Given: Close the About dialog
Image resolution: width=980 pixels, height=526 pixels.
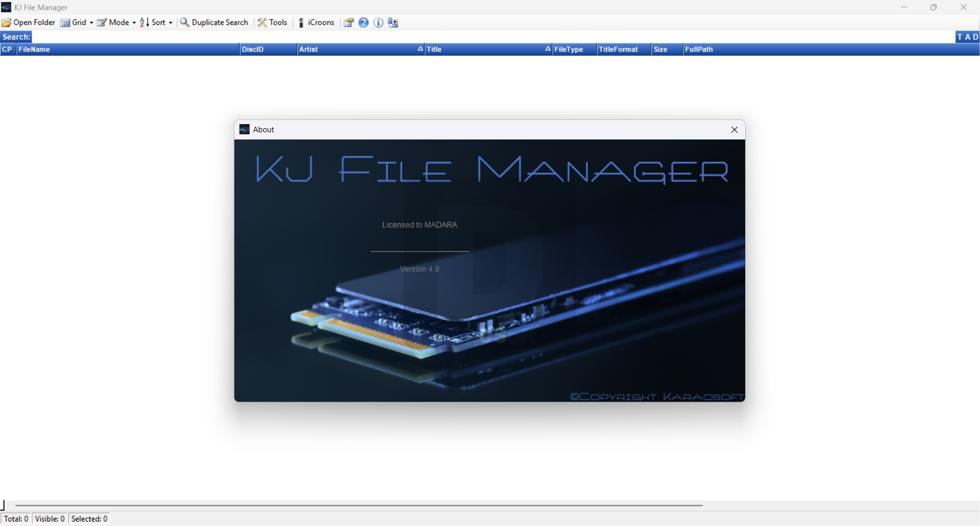Looking at the screenshot, I should tap(734, 130).
